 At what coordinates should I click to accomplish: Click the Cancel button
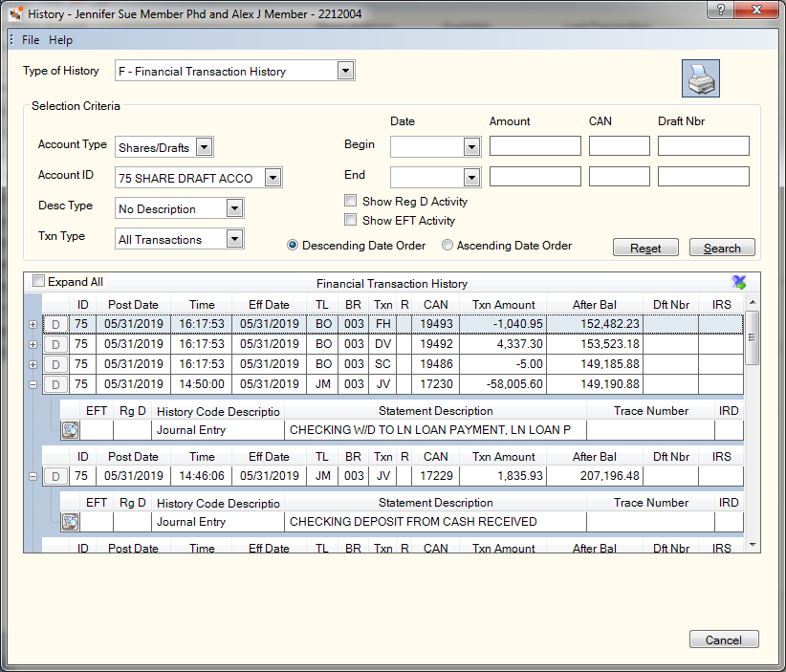tap(724, 639)
